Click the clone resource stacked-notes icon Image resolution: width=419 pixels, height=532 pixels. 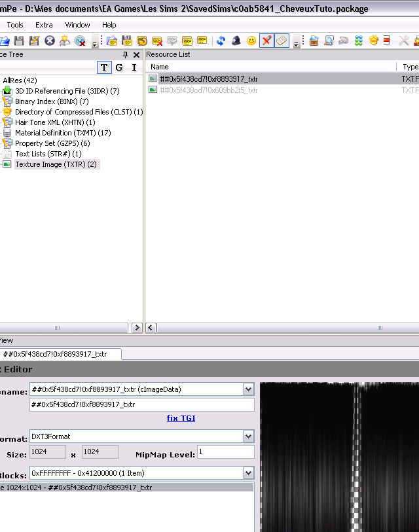pos(187,41)
